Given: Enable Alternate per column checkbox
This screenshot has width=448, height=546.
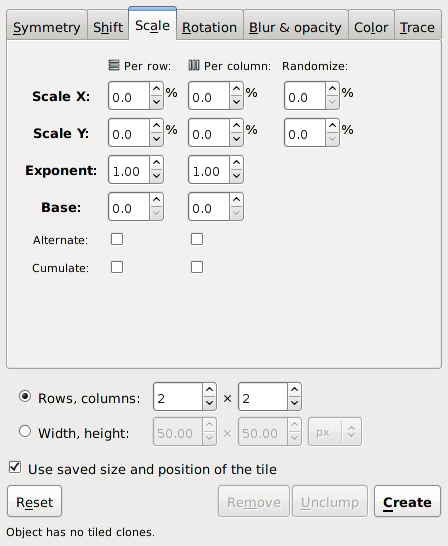Looking at the screenshot, I should point(197,239).
